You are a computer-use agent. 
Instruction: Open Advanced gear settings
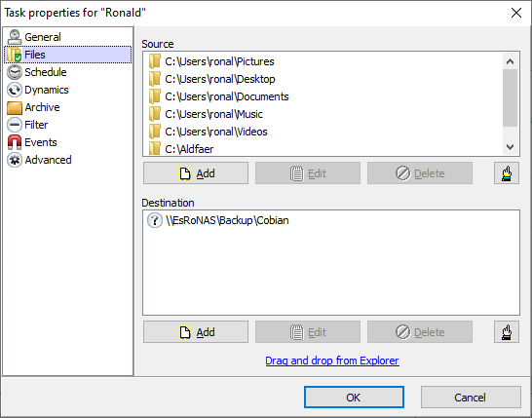pyautogui.click(x=39, y=160)
